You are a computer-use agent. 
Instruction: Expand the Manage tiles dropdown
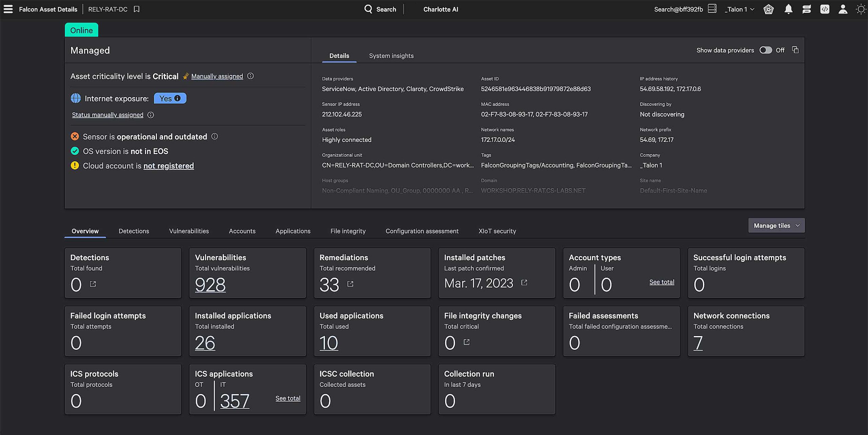point(776,225)
